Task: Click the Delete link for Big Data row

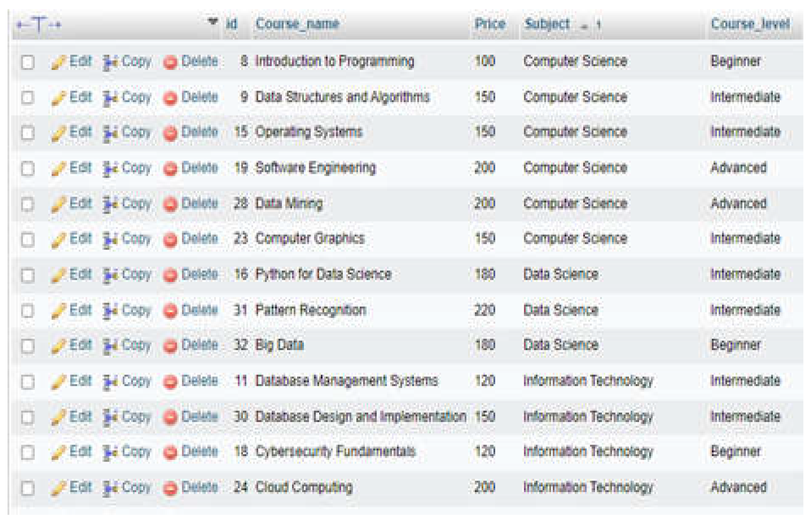Action: [200, 345]
